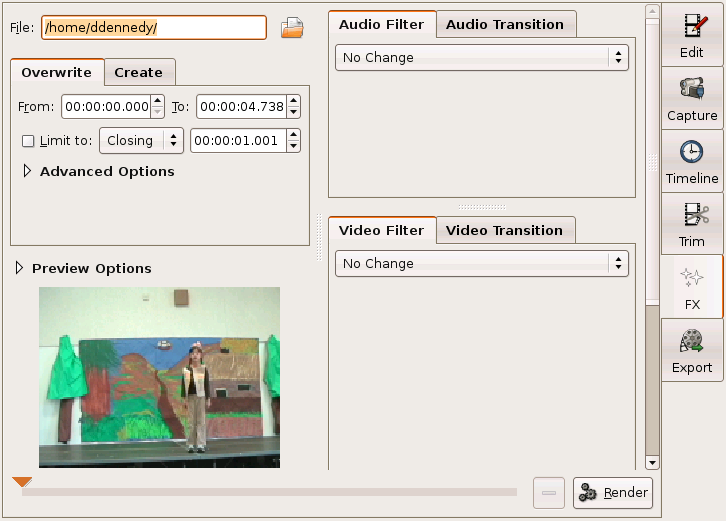
Task: Switch to the Create tab
Action: [x=138, y=72]
